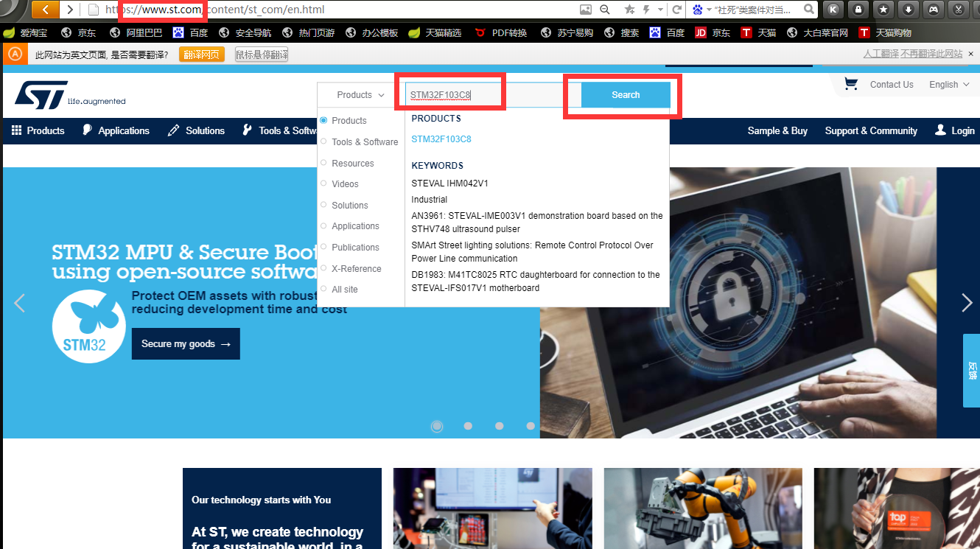The width and height of the screenshot is (980, 549).
Task: Click the 不再翻译此网站 link
Action: 931,54
